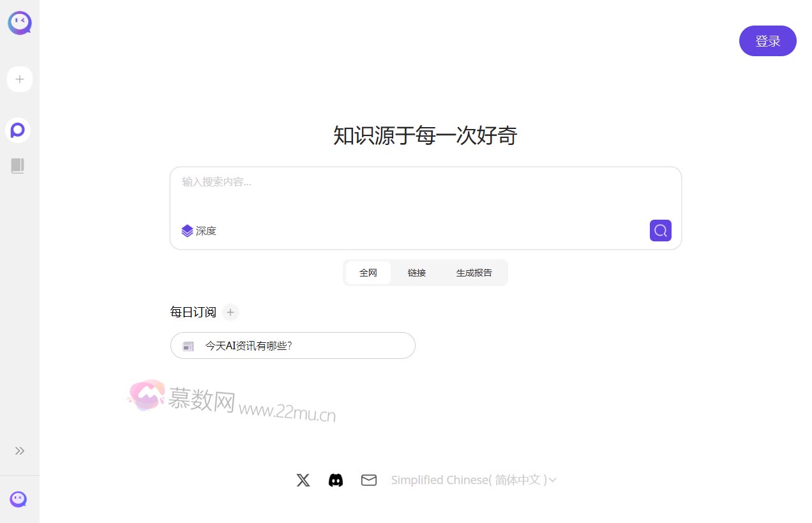Focus the 输入搜索内容 search input box
This screenshot has height=523, width=812.
pyautogui.click(x=425, y=192)
